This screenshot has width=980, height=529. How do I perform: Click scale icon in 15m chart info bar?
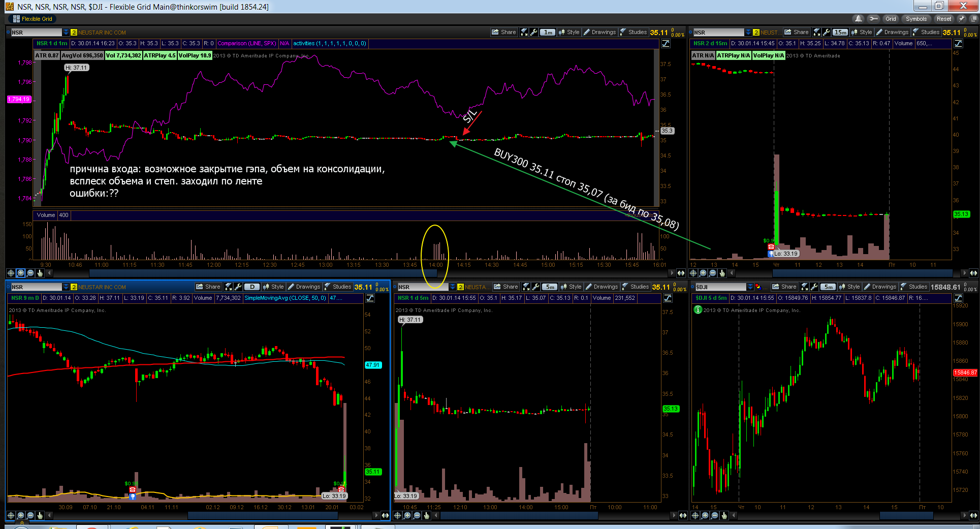(x=958, y=44)
